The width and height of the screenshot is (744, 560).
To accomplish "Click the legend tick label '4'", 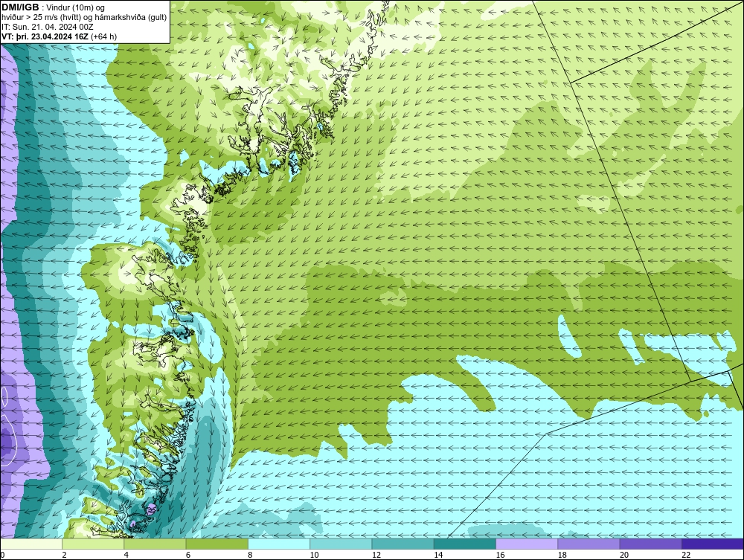I will (126, 555).
